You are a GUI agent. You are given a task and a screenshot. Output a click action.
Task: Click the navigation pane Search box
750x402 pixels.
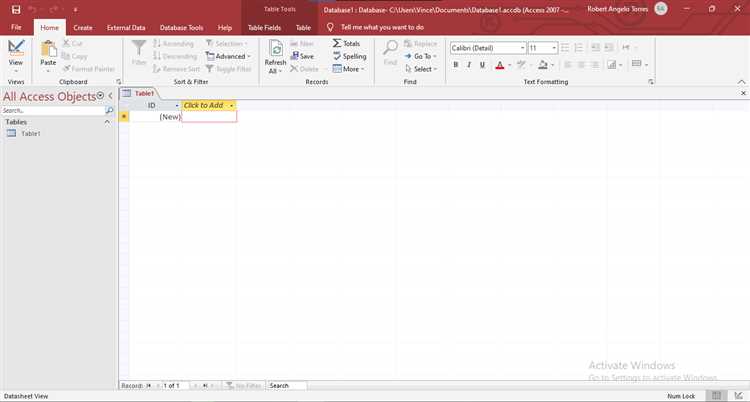53,111
